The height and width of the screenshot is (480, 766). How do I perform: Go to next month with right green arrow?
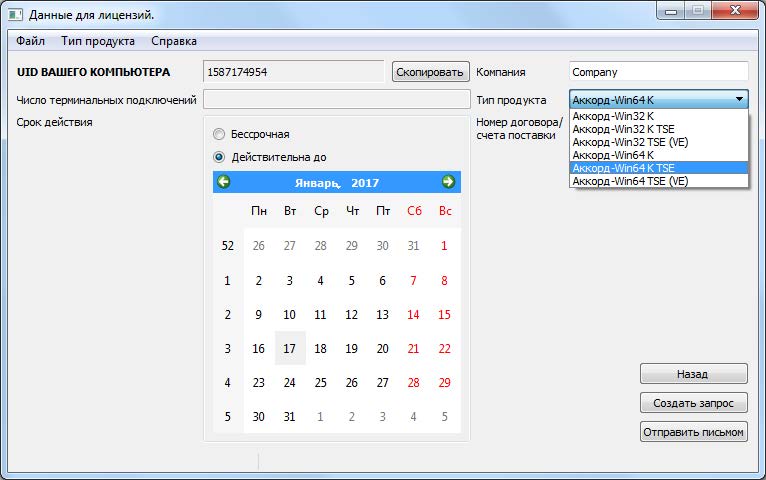pos(448,182)
